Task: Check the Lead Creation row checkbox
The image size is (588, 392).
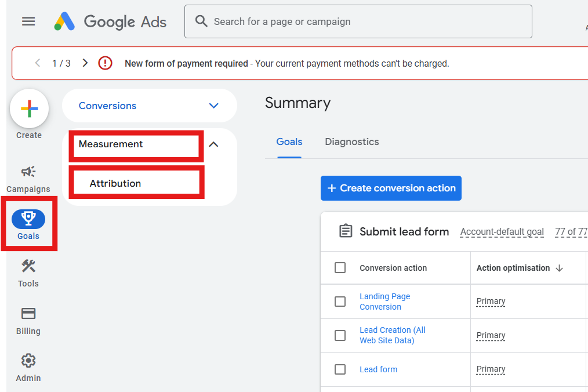Action: click(x=340, y=335)
